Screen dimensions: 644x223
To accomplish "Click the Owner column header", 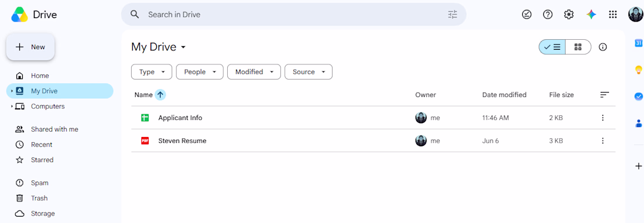I will click(426, 95).
